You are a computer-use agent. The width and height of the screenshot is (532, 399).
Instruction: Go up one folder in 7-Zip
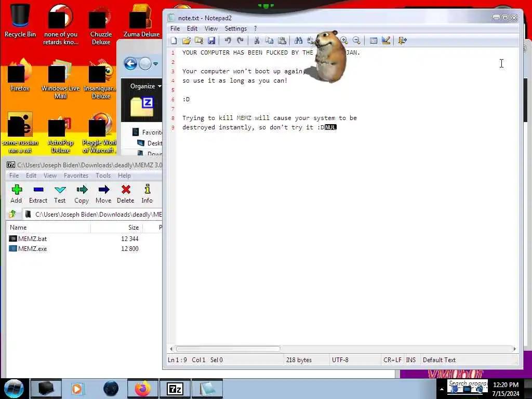(13, 214)
